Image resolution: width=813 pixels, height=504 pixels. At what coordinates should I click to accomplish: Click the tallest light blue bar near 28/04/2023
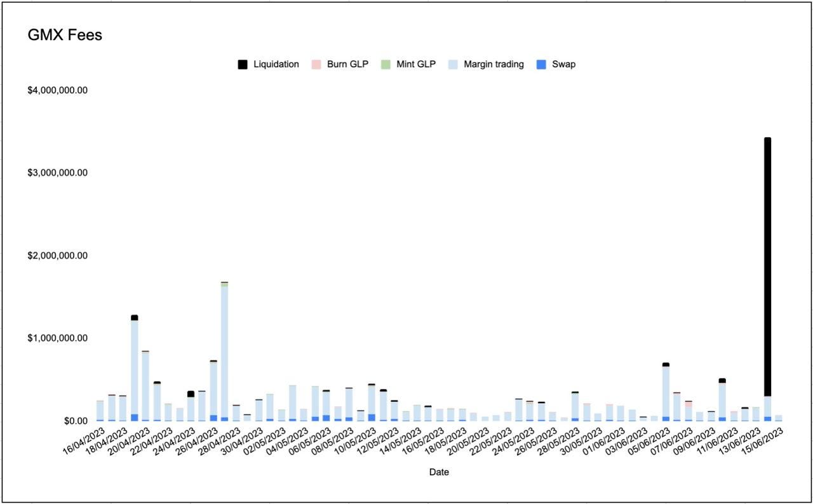(x=224, y=352)
